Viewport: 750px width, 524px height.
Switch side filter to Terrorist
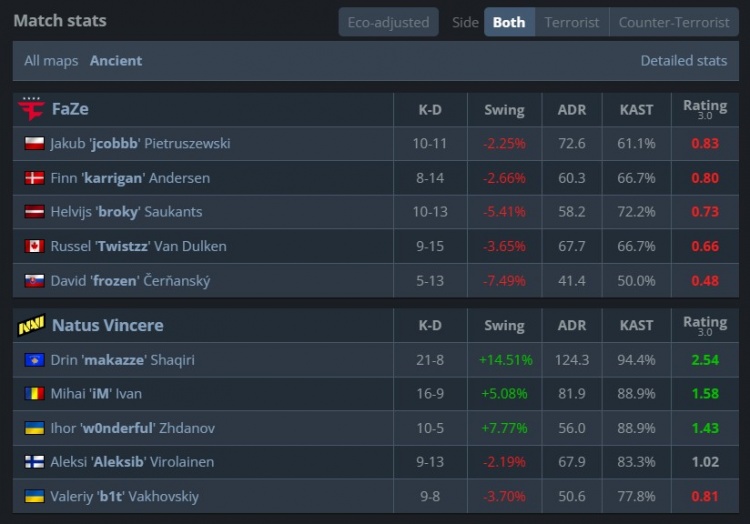(x=572, y=22)
